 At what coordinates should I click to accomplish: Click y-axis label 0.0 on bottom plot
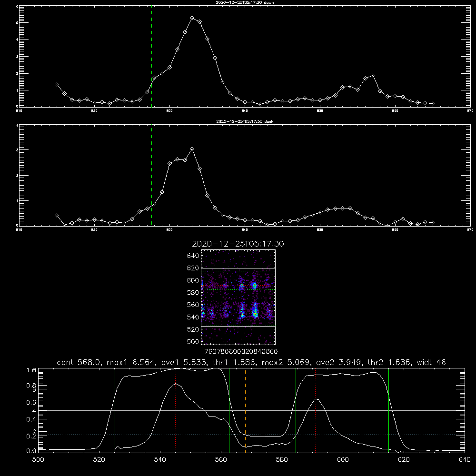(x=31, y=451)
